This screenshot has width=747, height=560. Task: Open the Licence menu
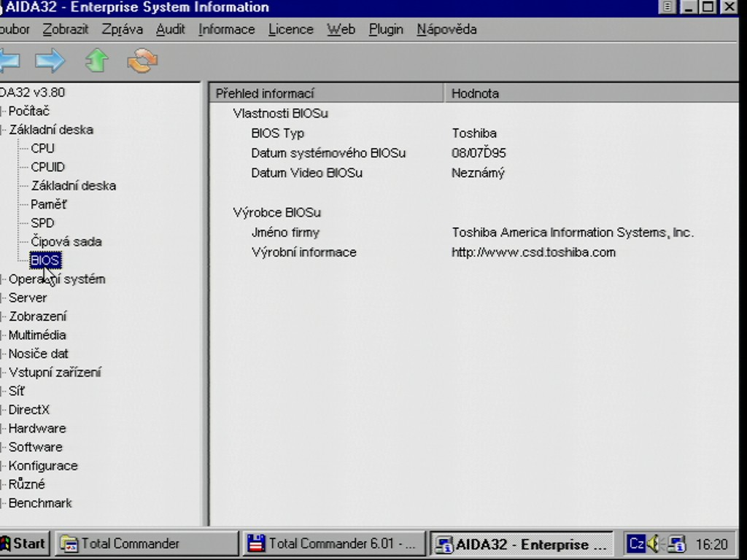tap(290, 29)
